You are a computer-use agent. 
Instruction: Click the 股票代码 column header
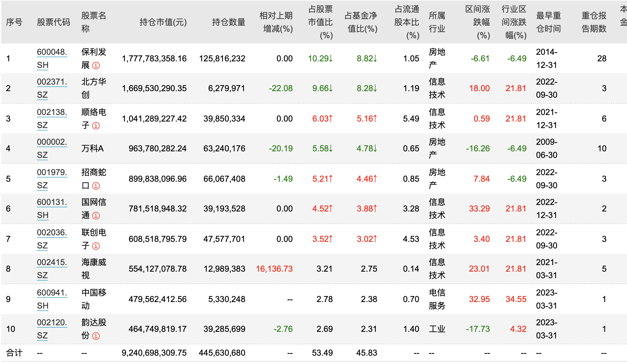point(54,22)
